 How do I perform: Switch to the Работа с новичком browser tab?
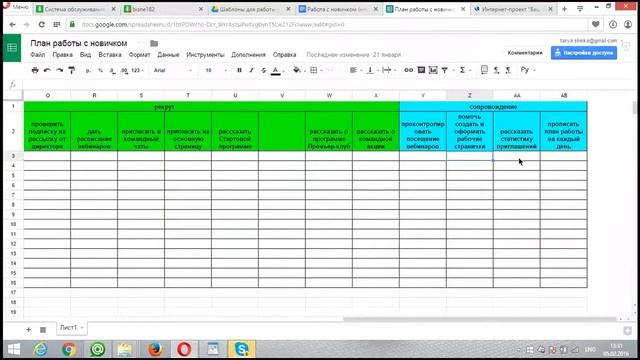[x=338, y=9]
